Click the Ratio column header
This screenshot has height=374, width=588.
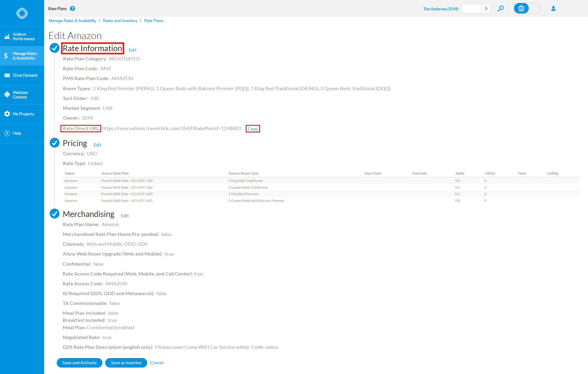(x=460, y=173)
